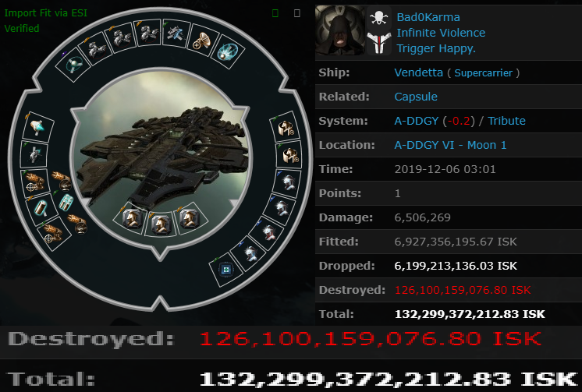Screen dimensions: 582x392
Task: Click the middle gold rig slot icon
Action: click(x=161, y=224)
